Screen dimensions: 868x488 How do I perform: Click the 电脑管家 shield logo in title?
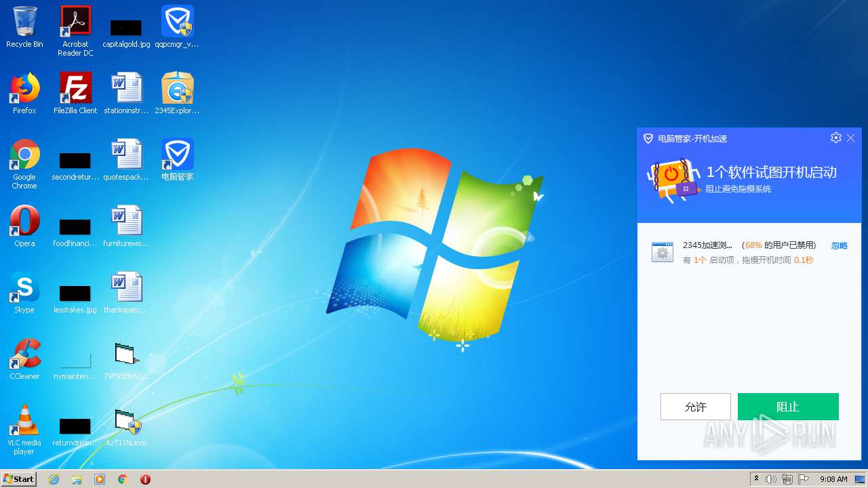tap(648, 138)
